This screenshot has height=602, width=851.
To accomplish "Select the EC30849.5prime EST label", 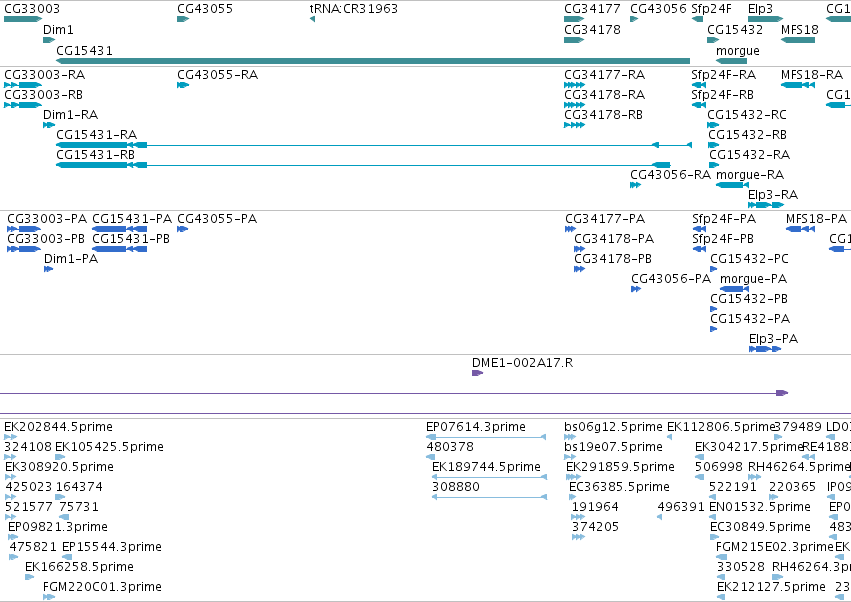I will 760,528.
